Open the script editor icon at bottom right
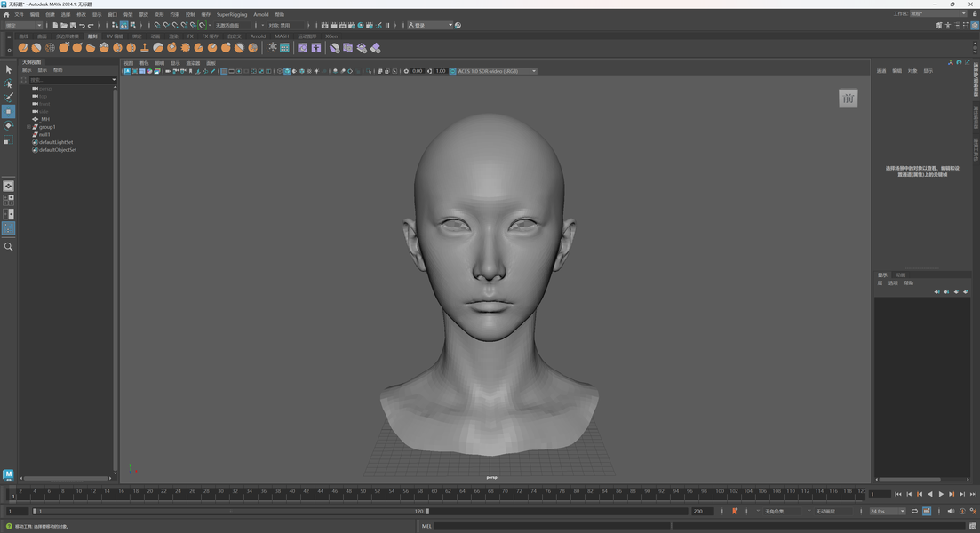 click(x=973, y=526)
